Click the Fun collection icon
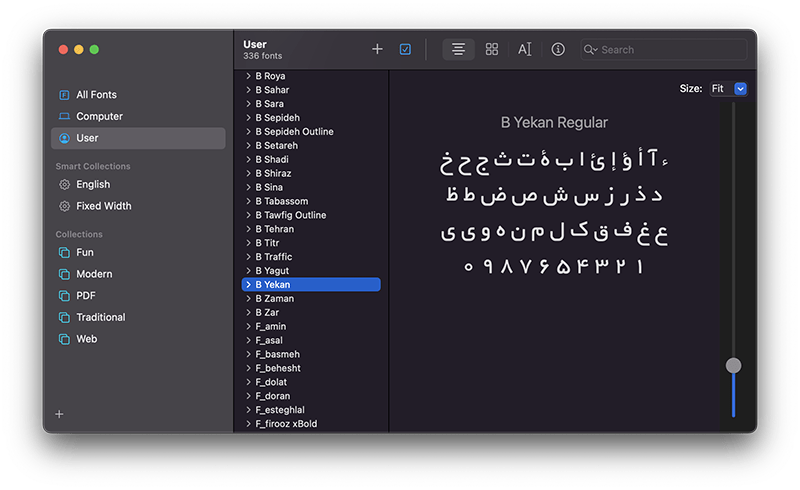Viewport: 800px width, 490px height. click(x=64, y=253)
